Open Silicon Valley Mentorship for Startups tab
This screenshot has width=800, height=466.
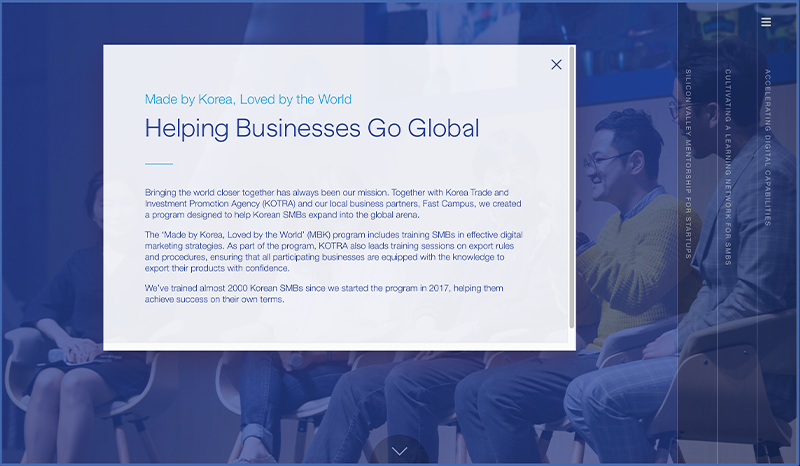[688, 164]
